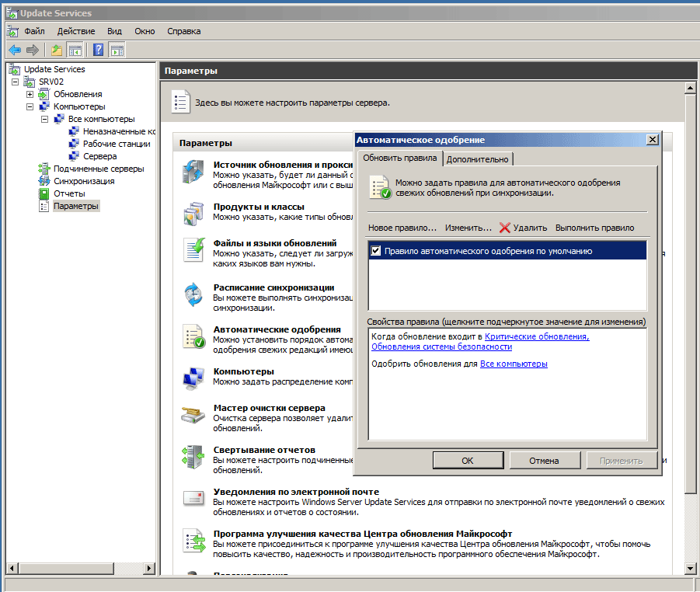Click the Уведомления по электронной почте icon
This screenshot has width=700, height=592.
[193, 498]
